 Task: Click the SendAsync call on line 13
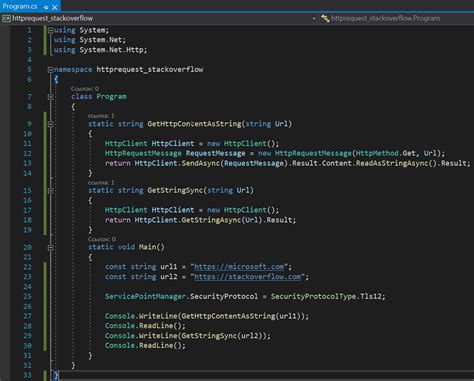click(x=201, y=163)
